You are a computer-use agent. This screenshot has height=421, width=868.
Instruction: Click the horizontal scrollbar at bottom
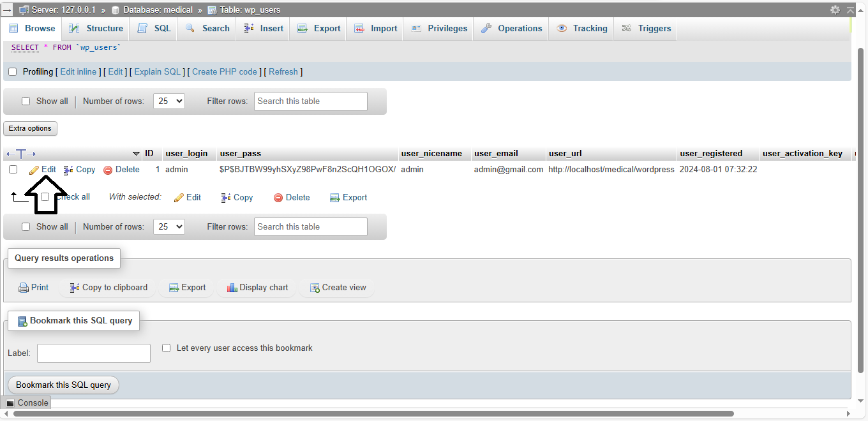click(x=373, y=414)
